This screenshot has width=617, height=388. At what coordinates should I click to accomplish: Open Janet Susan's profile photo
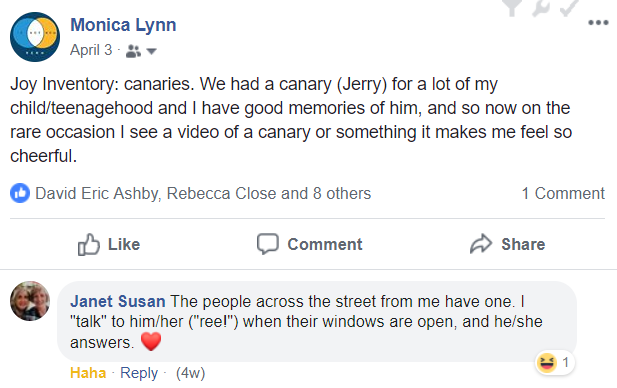click(30, 301)
